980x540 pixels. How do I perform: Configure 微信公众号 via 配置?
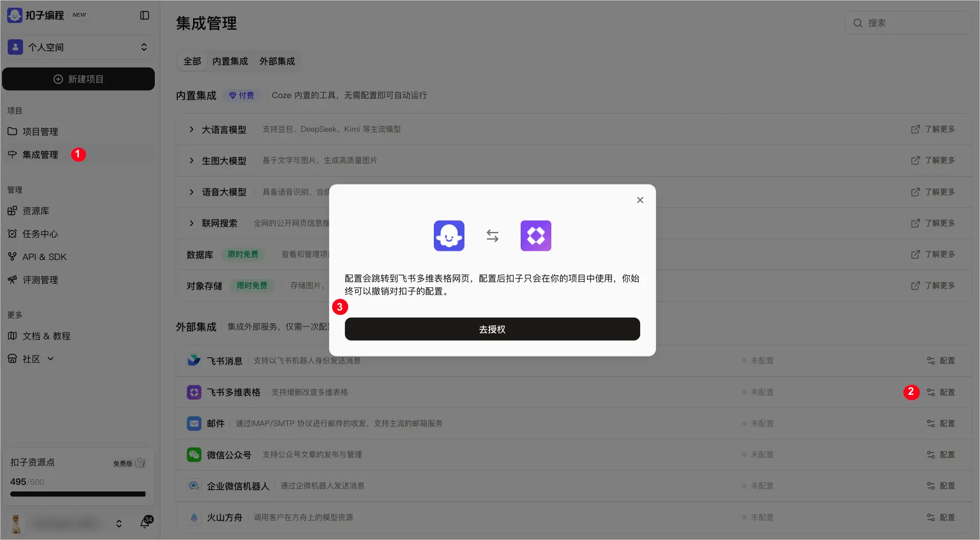pos(941,455)
